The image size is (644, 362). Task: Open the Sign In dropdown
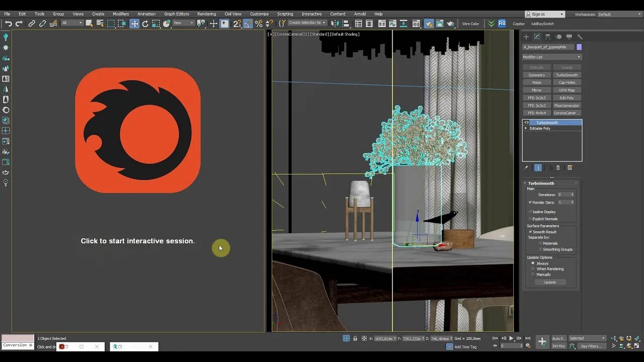point(545,14)
